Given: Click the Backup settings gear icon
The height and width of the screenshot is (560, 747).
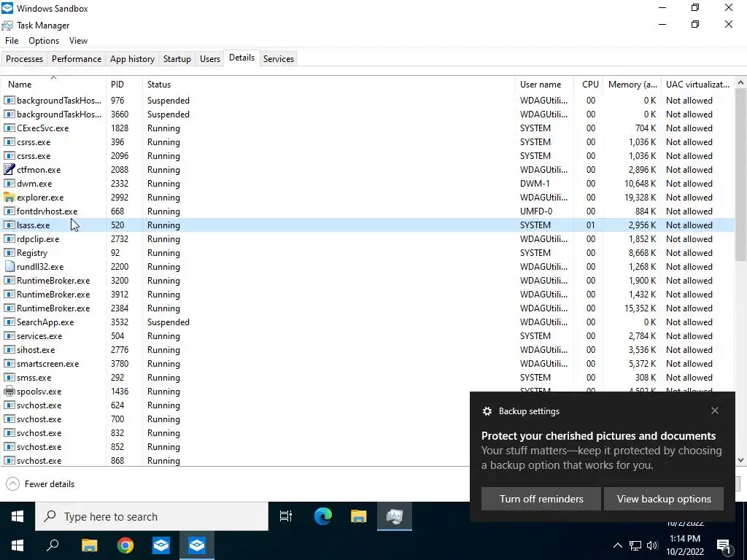Looking at the screenshot, I should pos(487,411).
